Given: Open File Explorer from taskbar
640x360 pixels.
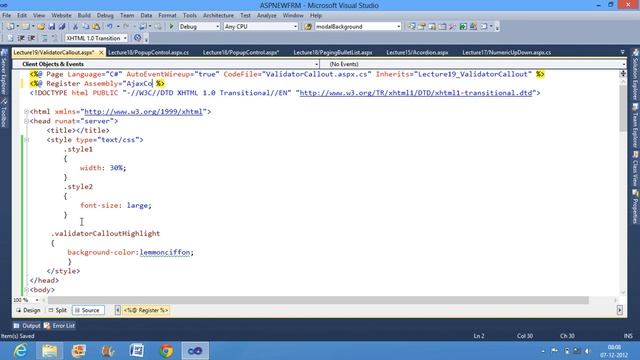Looking at the screenshot, I should coord(49,351).
